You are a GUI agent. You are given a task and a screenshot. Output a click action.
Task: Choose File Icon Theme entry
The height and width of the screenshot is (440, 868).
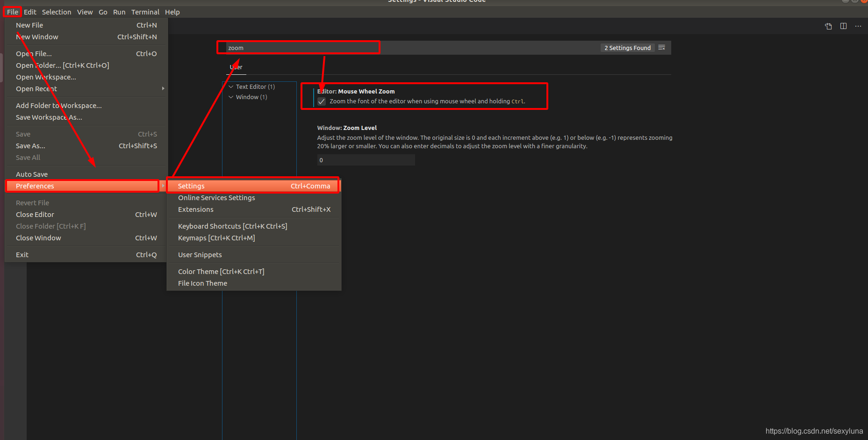coord(254,283)
